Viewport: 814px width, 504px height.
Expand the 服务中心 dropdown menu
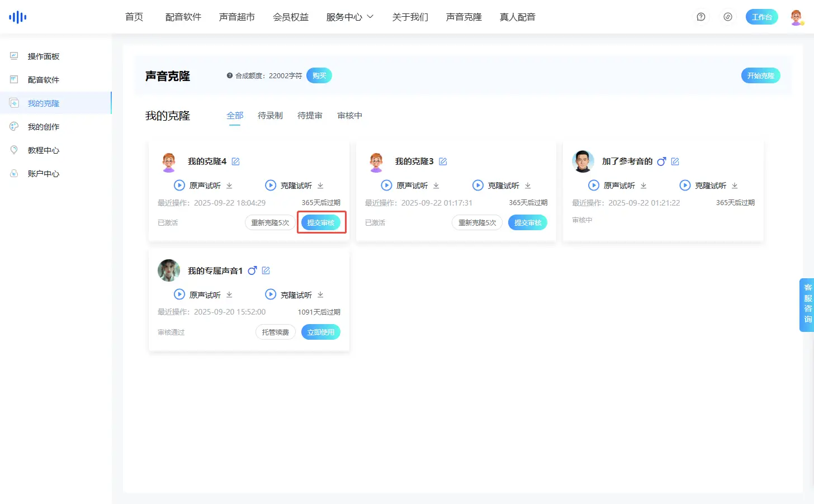349,17
